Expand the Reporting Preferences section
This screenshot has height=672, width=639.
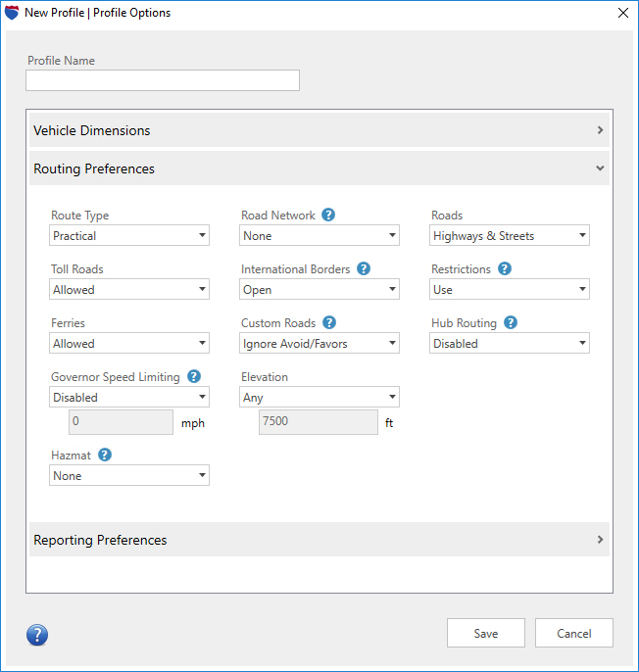coord(319,540)
